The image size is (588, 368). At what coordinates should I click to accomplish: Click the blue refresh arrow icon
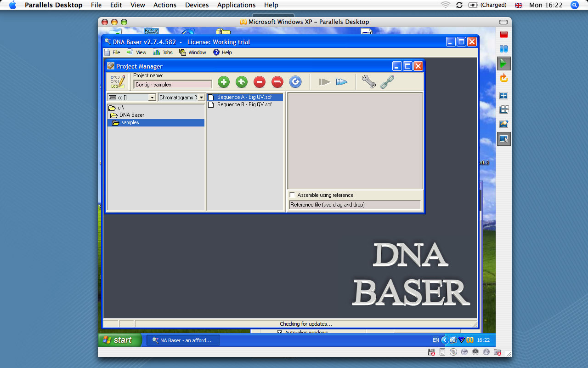(x=295, y=82)
